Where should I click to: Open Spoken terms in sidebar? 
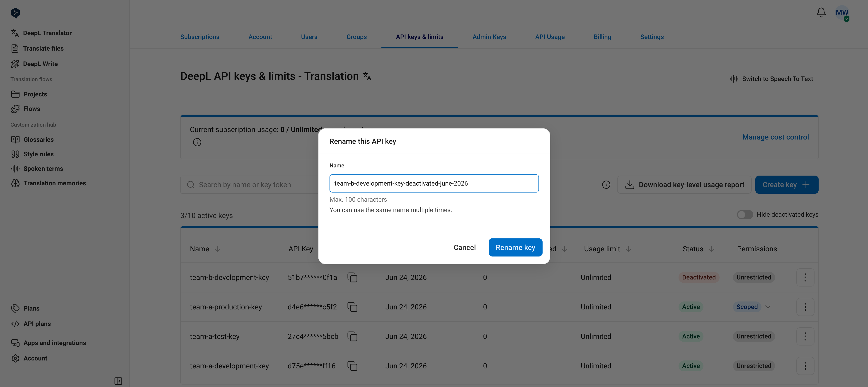37,169
